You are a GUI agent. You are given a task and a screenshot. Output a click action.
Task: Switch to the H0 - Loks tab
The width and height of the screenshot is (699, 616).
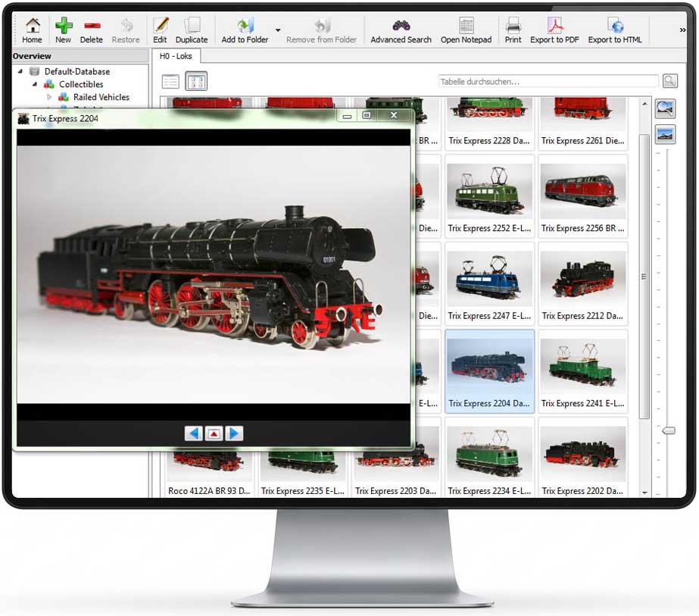click(176, 56)
